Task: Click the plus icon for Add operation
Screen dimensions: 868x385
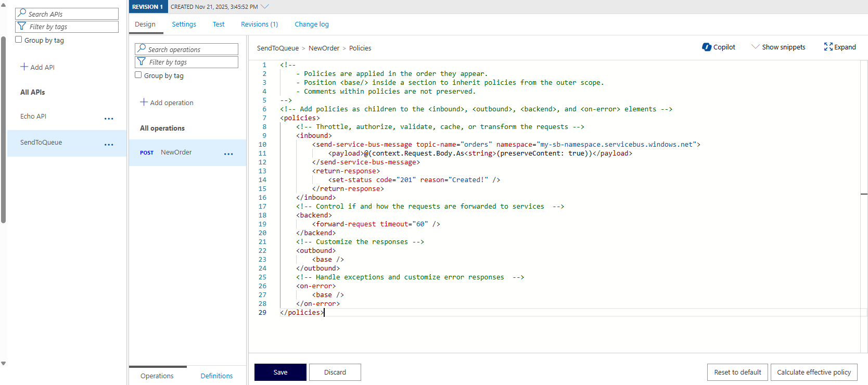Action: click(x=144, y=102)
